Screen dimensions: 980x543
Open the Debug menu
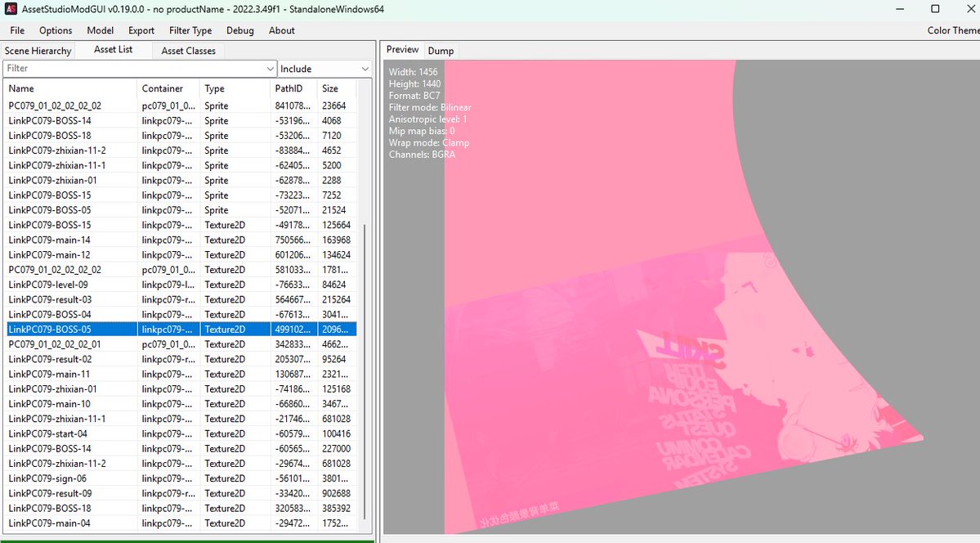pyautogui.click(x=240, y=30)
